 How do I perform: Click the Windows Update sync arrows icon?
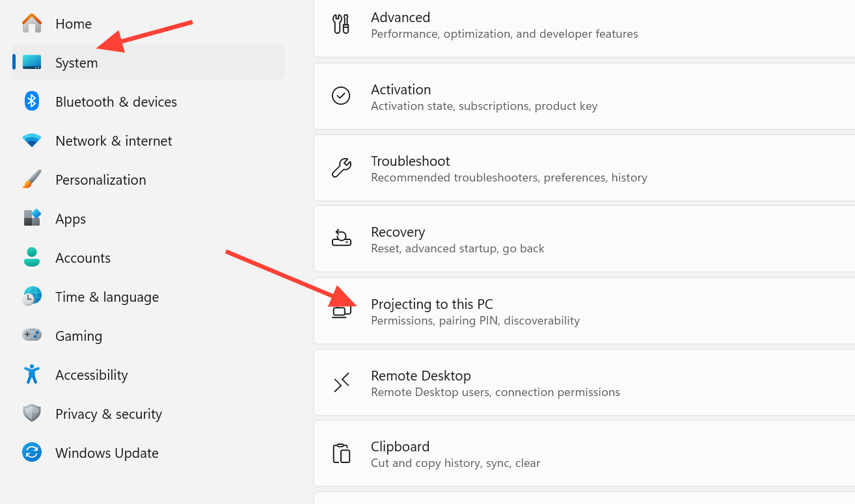pyautogui.click(x=31, y=453)
